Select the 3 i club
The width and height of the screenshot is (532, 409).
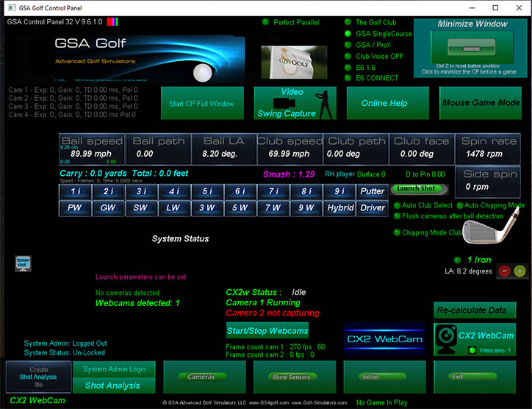click(x=141, y=191)
